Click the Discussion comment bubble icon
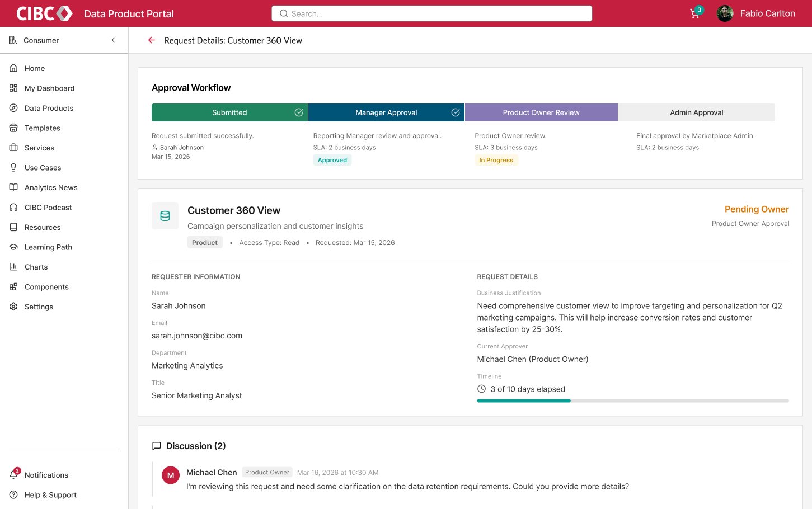This screenshot has height=509, width=812. [x=157, y=446]
